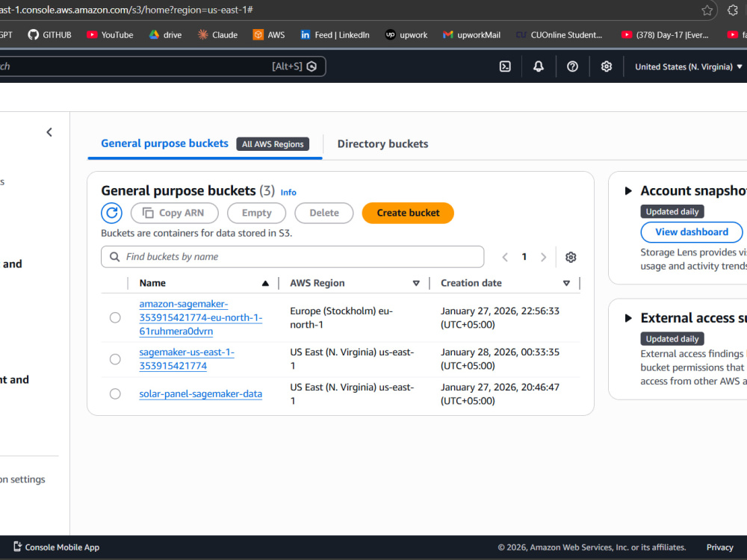This screenshot has height=560, width=747.
Task: Sort buckets by Name column arrow
Action: coord(265,283)
